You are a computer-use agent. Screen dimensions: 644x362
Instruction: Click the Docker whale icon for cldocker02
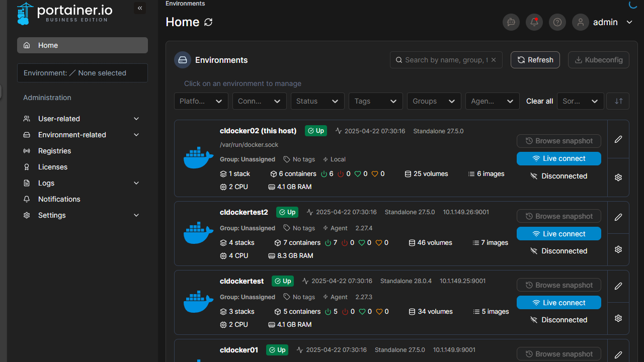198,158
